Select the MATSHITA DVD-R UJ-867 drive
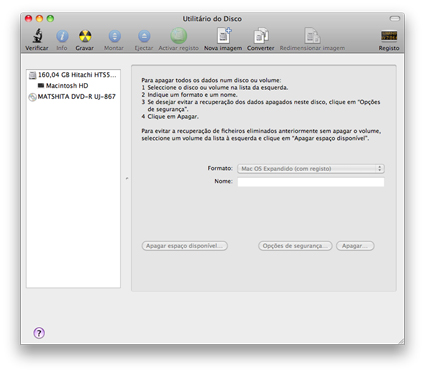 pos(73,97)
